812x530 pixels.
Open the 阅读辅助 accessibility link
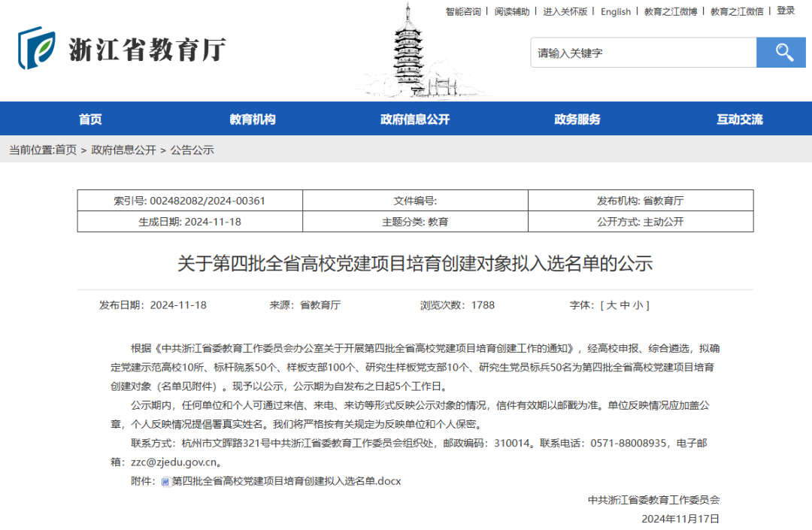coord(512,11)
